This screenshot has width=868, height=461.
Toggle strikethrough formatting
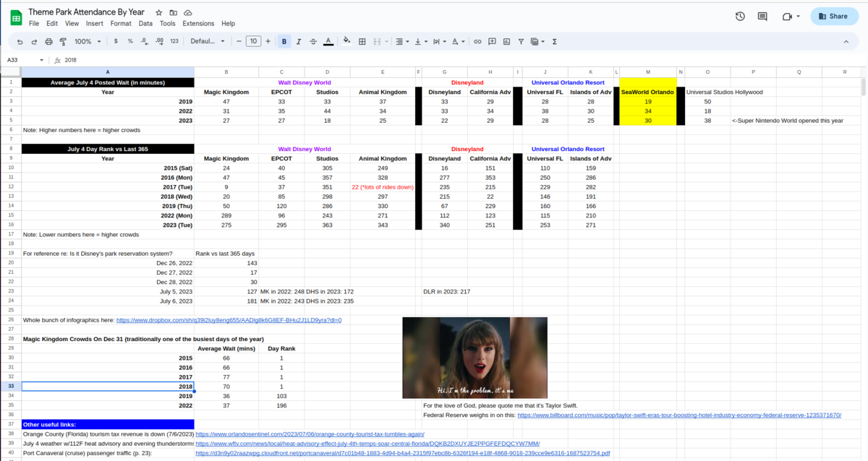tap(313, 41)
